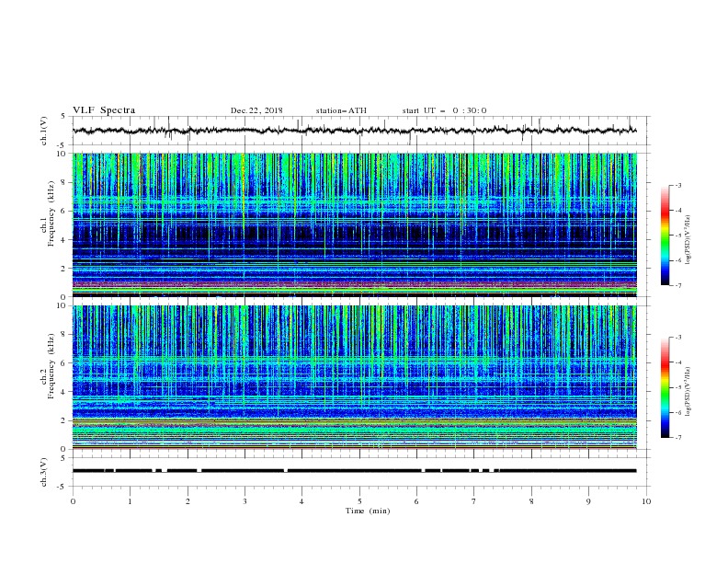Viewport: 728px width, 563px height.
Task: Click the time axis tick label "7"
Action: [474, 501]
